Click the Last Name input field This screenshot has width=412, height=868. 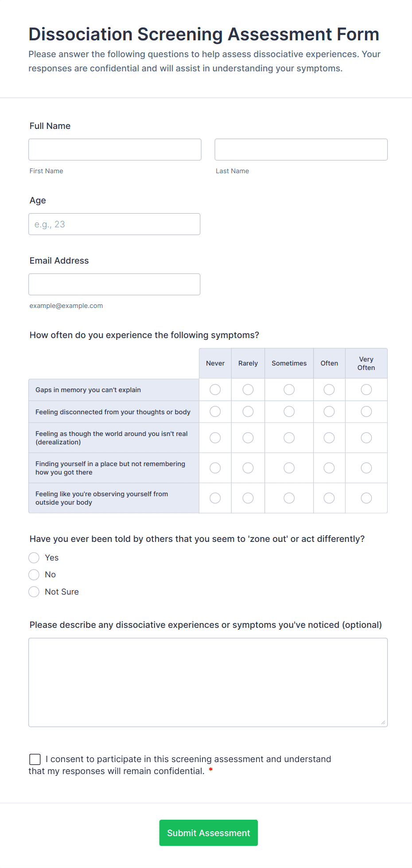click(301, 149)
